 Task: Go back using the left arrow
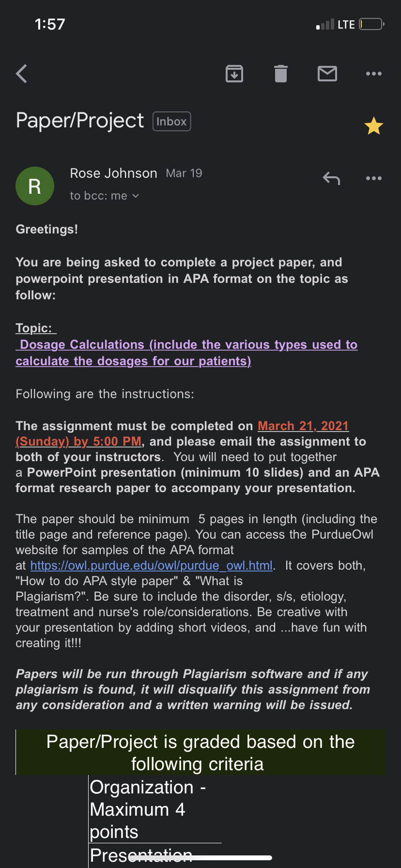tap(21, 74)
